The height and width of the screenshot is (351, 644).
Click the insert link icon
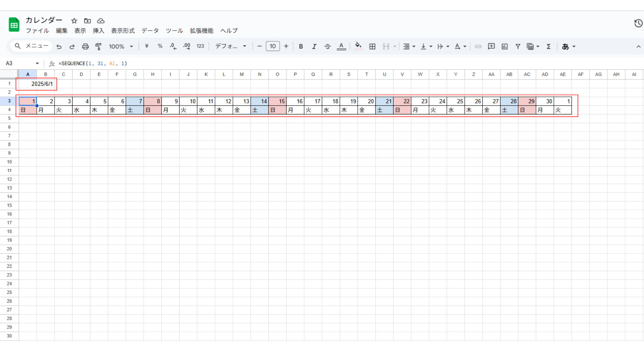click(478, 46)
